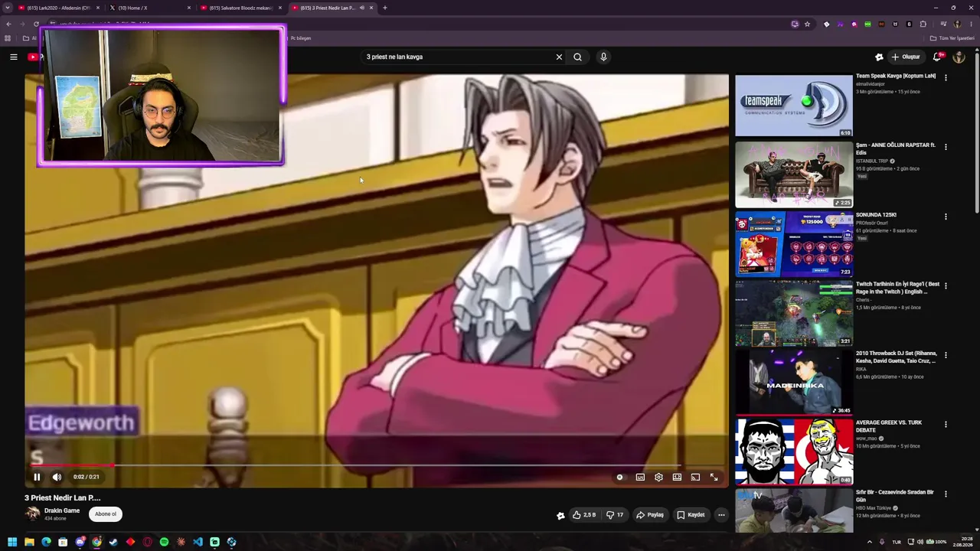Viewport: 980px width, 551px height.
Task: Pause the video playback
Action: pyautogui.click(x=37, y=477)
